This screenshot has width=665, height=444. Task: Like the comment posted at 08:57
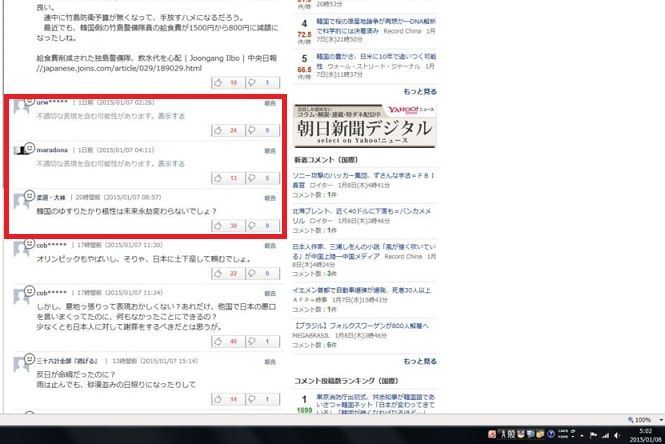click(x=228, y=226)
